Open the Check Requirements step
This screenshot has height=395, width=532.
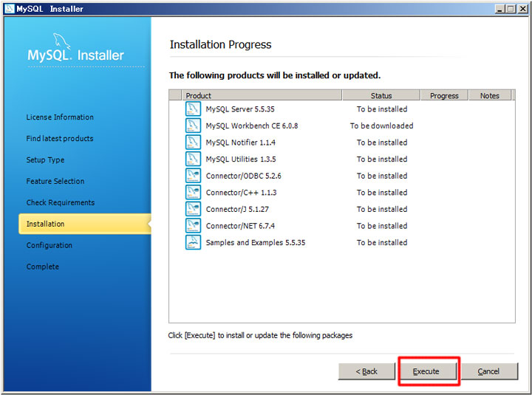click(61, 202)
